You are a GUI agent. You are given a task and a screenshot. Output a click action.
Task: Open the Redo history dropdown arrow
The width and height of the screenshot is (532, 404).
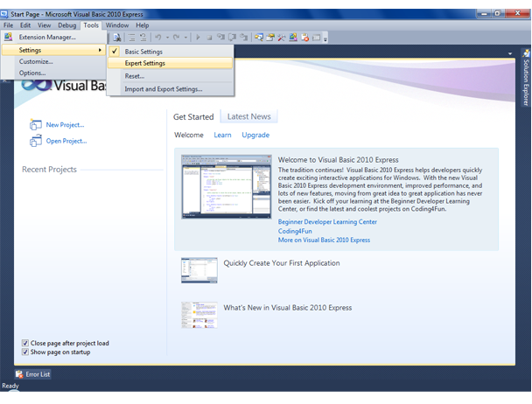coord(185,38)
